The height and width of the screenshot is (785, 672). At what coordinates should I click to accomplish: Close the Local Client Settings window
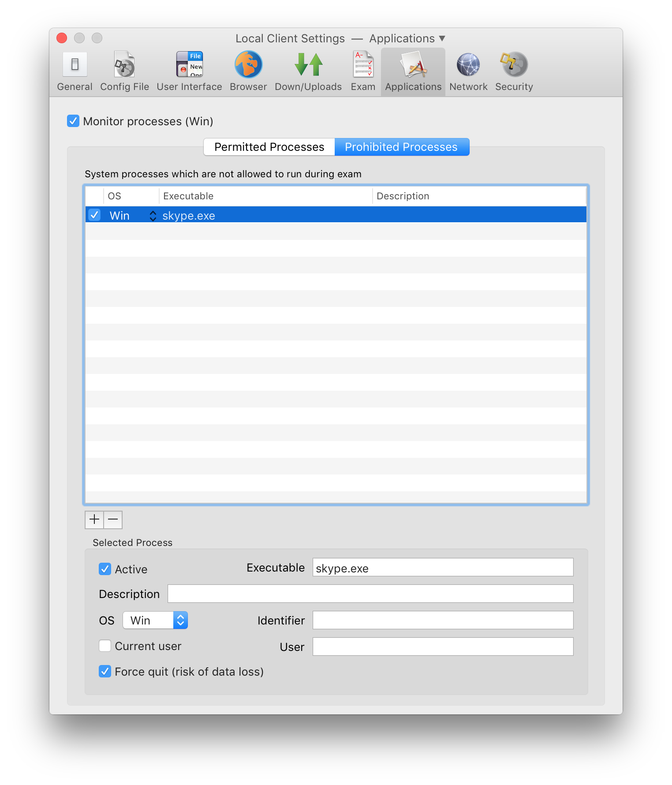[62, 38]
